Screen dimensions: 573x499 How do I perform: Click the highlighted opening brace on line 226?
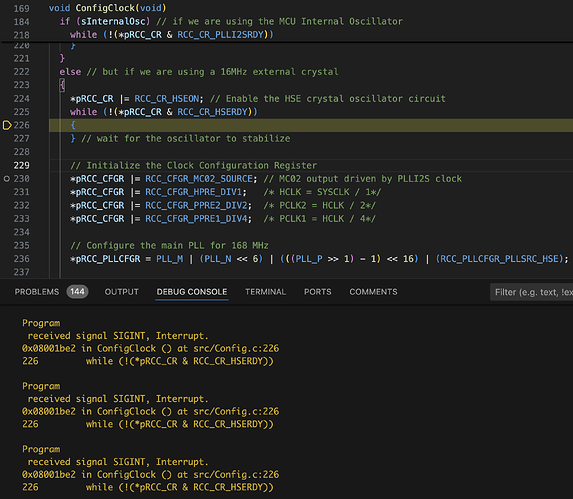click(x=73, y=125)
